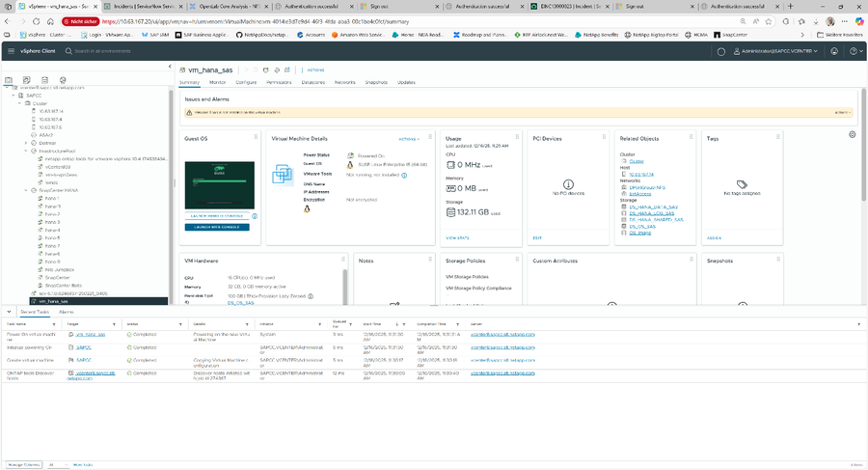Switch to VMs and Templates inventory view
The image size is (868, 470).
(27, 80)
